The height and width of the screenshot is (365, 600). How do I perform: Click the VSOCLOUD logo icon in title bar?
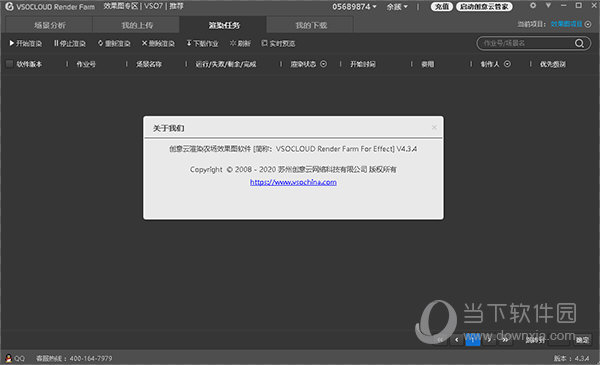(9, 7)
